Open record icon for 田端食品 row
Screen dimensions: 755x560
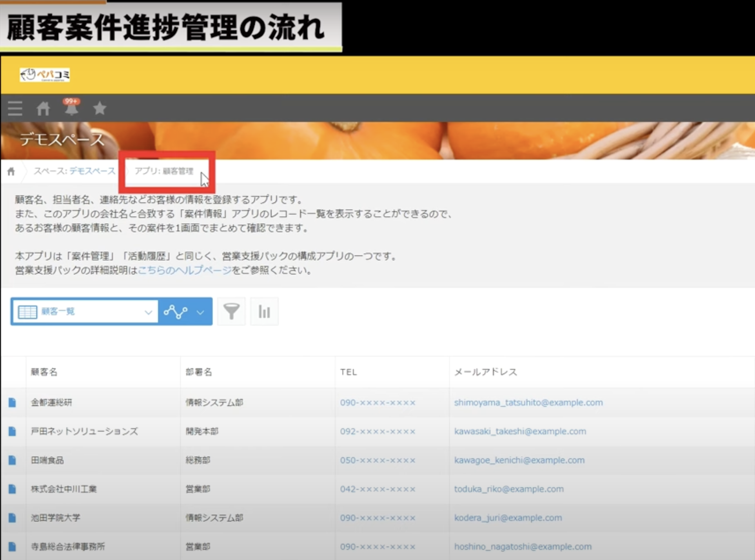point(12,460)
